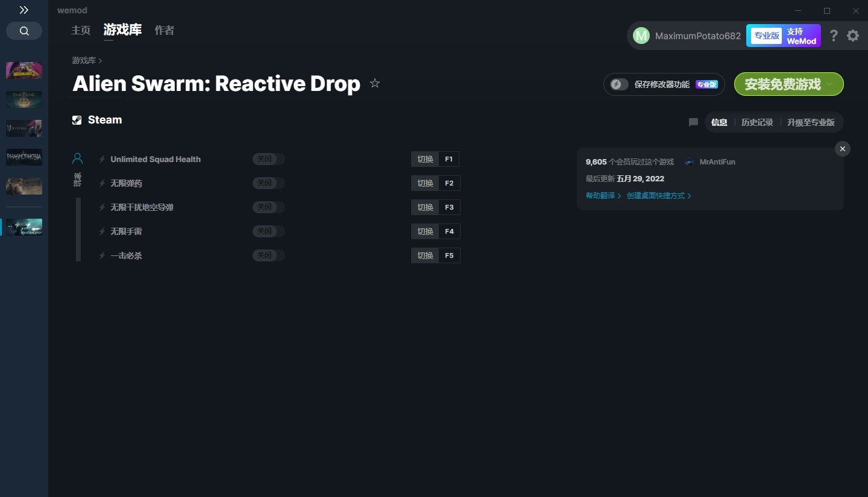
Task: Click the 游戏库 breadcrumb link
Action: tap(84, 60)
